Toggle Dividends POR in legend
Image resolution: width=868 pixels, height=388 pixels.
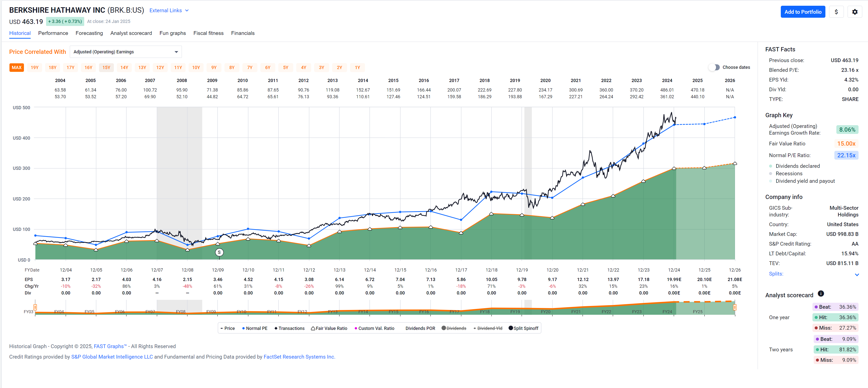(420, 328)
